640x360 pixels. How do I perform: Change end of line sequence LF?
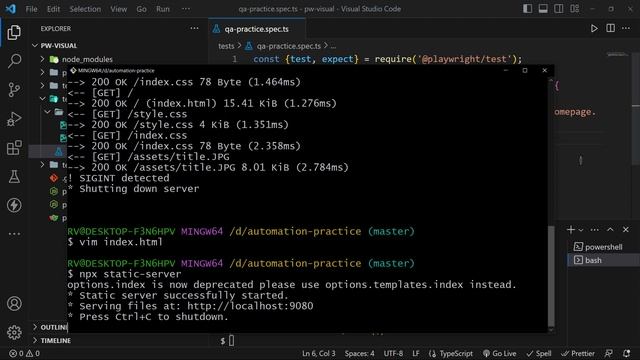416,353
